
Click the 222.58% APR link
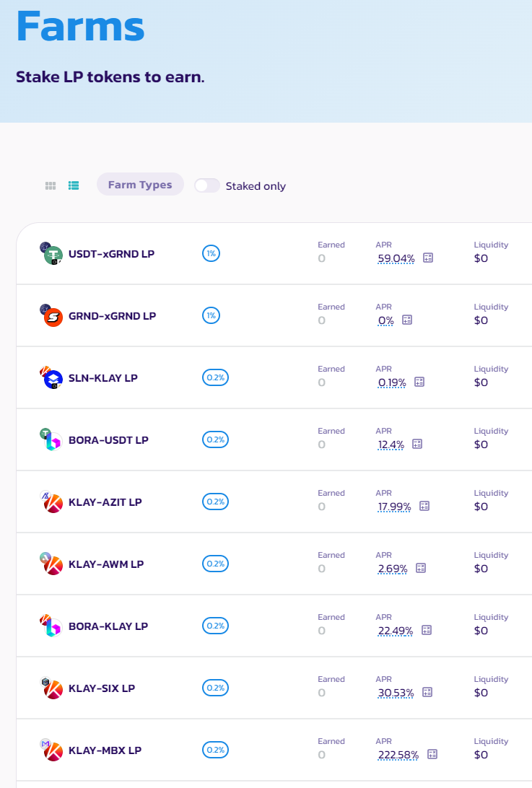(399, 756)
